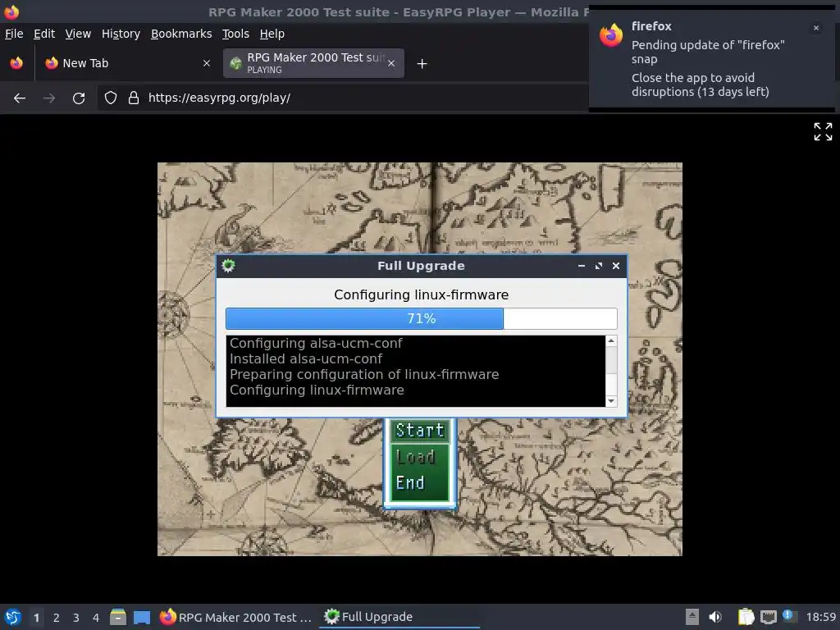The width and height of the screenshot is (840, 630).
Task: Click the show desktop taskbar icon
Action: (x=142, y=617)
